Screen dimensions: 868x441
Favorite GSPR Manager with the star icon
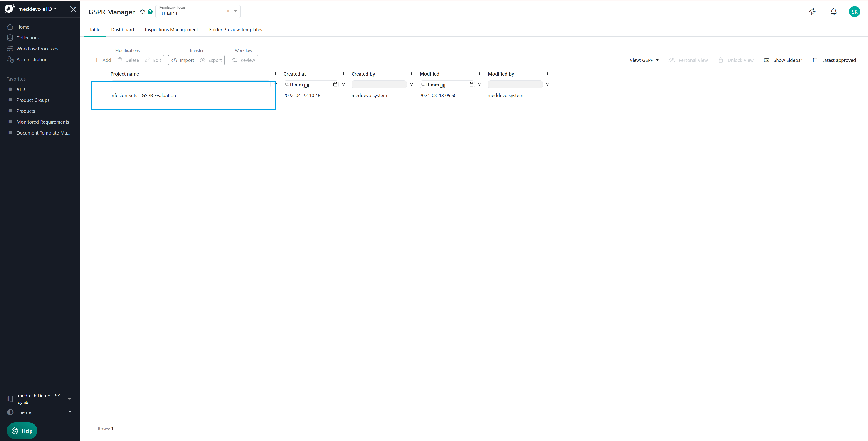[x=142, y=12]
